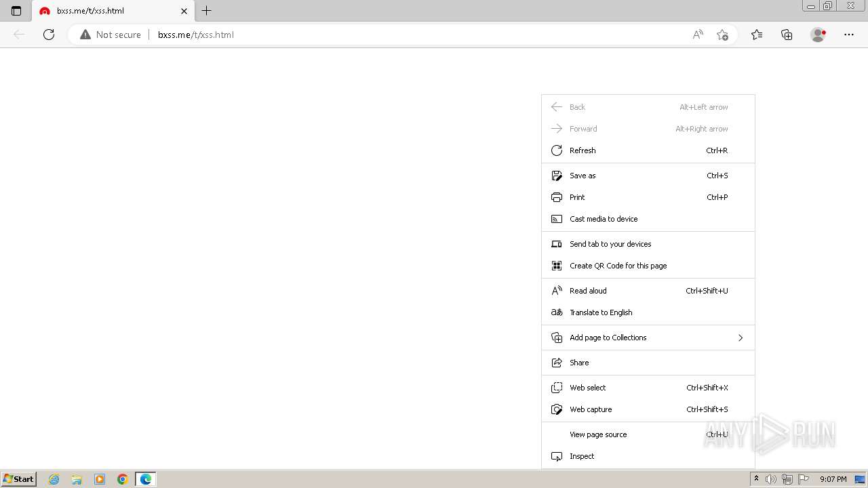868x488 pixels.
Task: Select Send tab to your devices
Action: click(648, 244)
